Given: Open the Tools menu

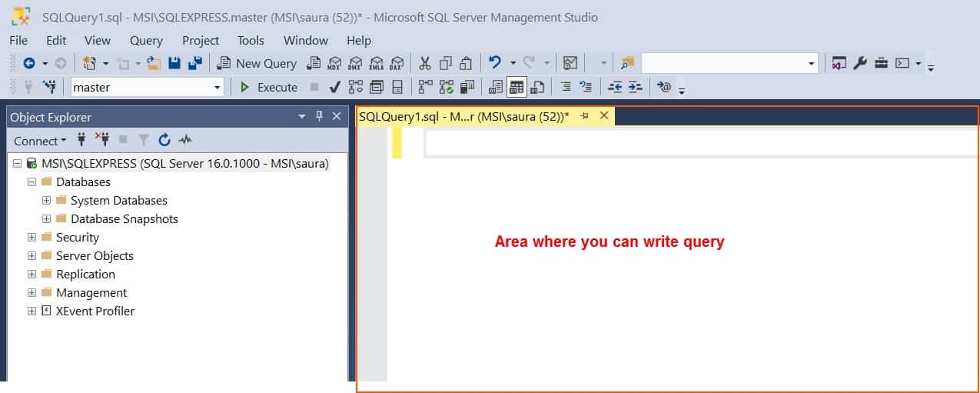Looking at the screenshot, I should [x=251, y=40].
